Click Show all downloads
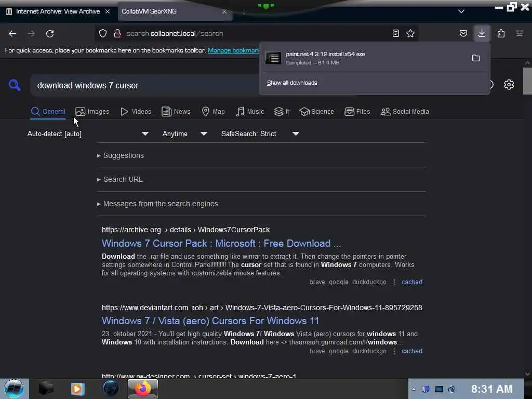The image size is (532, 399). pyautogui.click(x=292, y=83)
